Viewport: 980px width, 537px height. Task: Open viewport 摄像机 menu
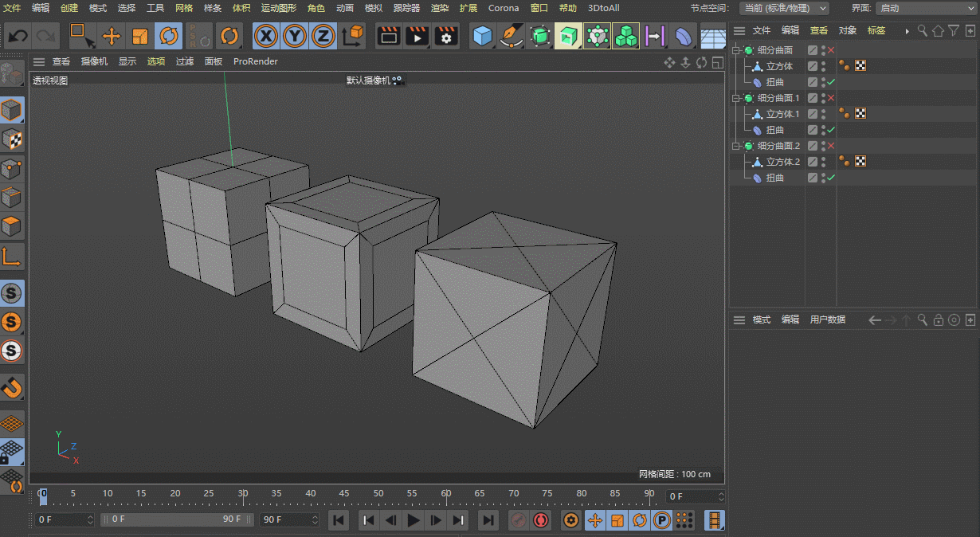[94, 61]
